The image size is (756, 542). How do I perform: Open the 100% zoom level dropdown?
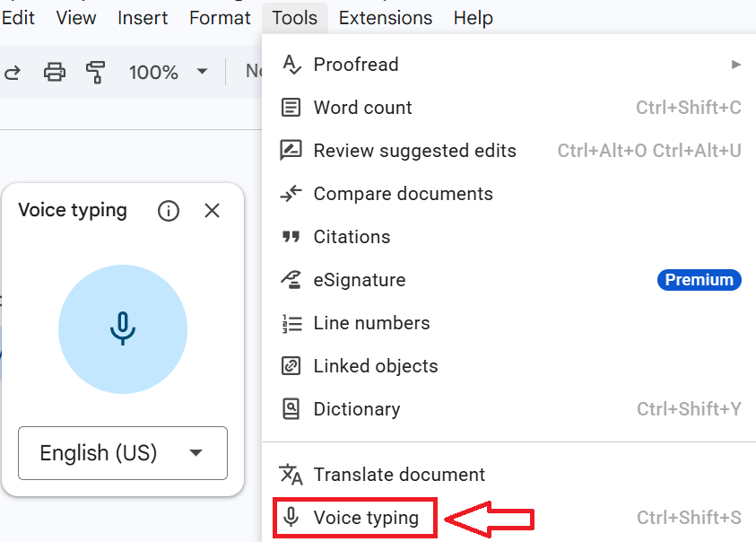coord(168,73)
